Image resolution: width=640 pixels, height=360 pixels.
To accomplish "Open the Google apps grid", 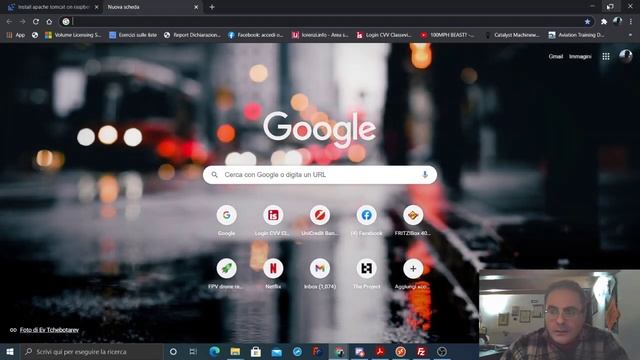I will (606, 56).
